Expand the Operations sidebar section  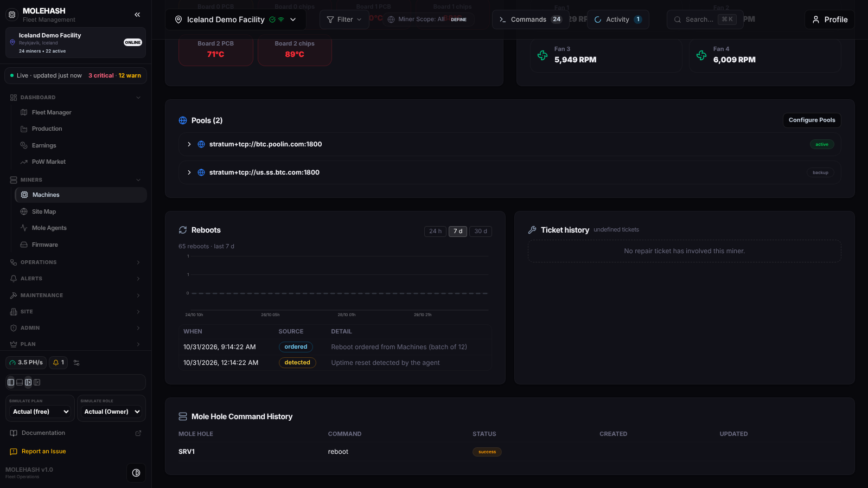tap(75, 262)
